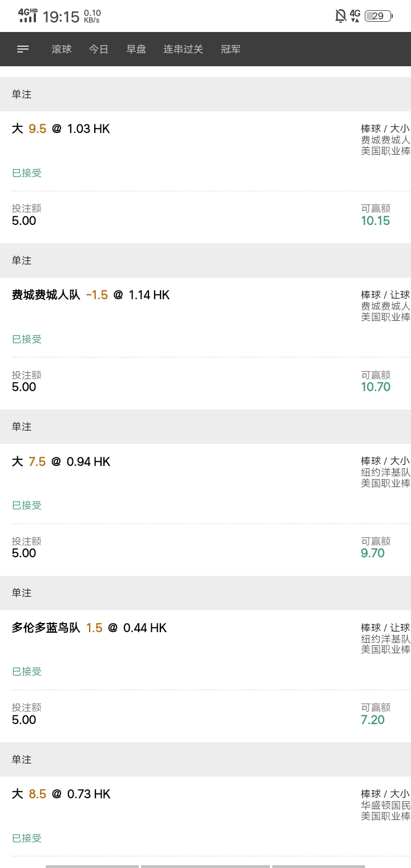Screen dimensions: 411x868
Task: Tap the muted notification bell icon
Action: (x=341, y=16)
